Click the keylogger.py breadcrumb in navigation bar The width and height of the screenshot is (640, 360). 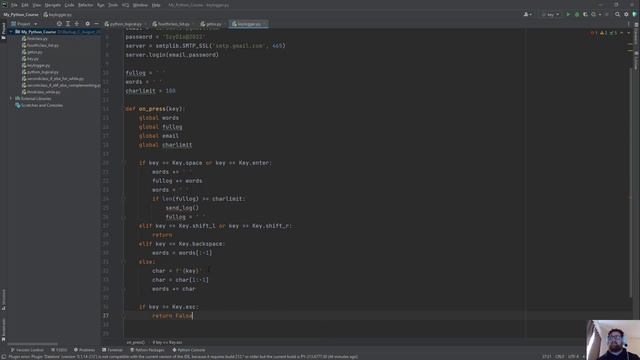tap(57, 15)
